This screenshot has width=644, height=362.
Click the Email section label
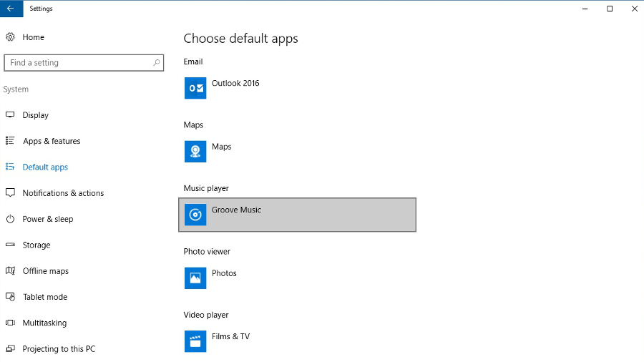(x=193, y=62)
